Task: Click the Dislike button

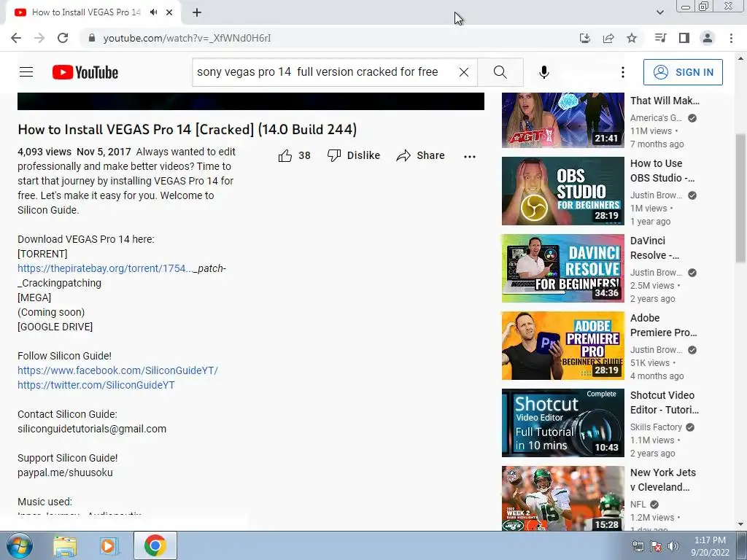Action: (x=354, y=155)
